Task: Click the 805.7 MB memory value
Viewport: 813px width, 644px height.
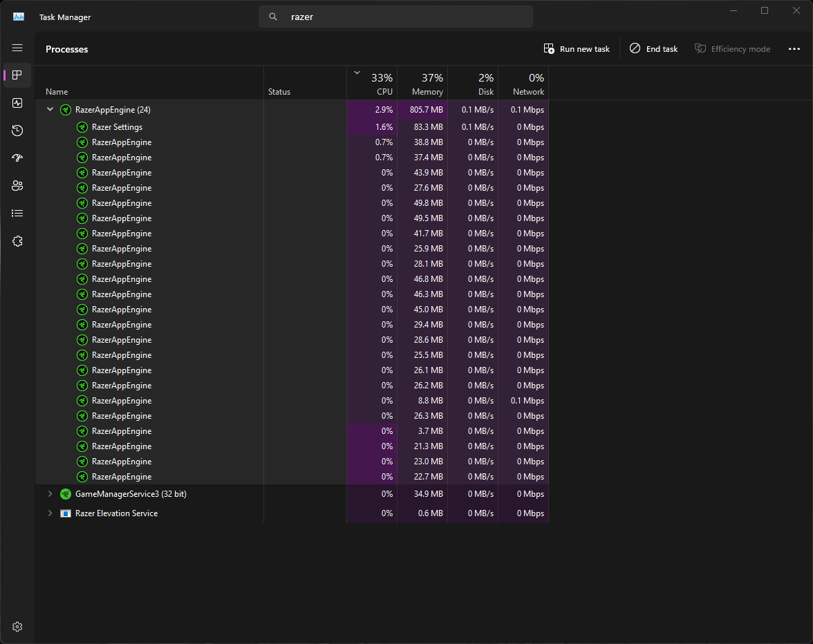Action: [x=426, y=110]
